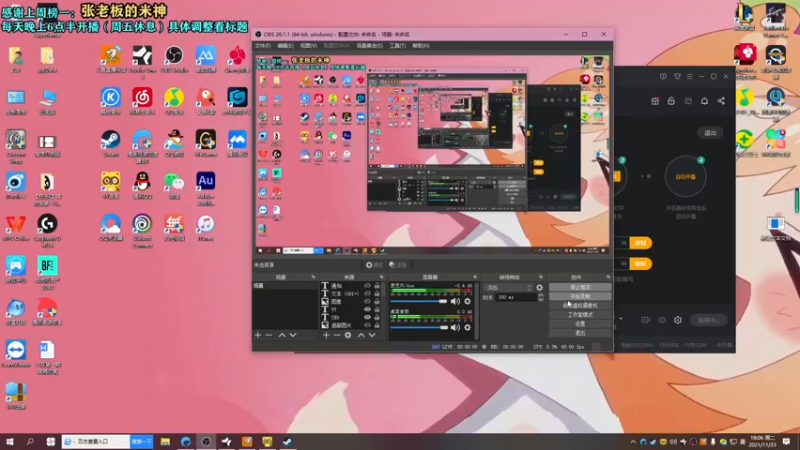Open the Help menu in OBS

pos(420,46)
